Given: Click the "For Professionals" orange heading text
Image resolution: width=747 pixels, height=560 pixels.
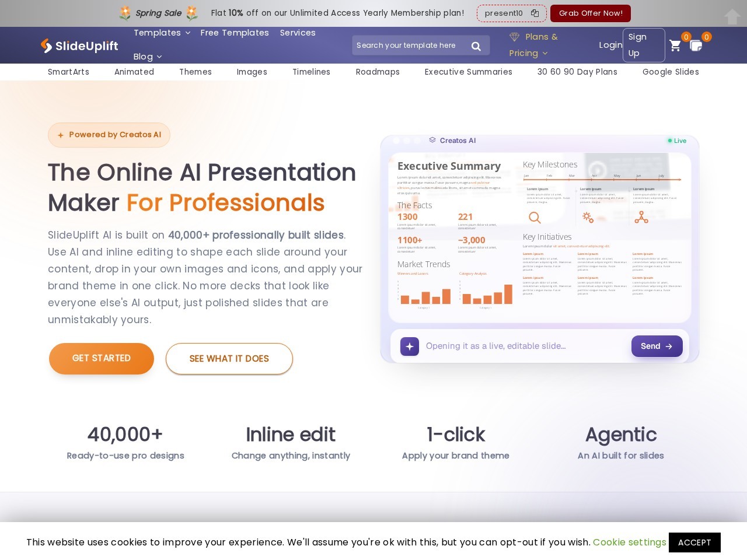Looking at the screenshot, I should [x=225, y=203].
